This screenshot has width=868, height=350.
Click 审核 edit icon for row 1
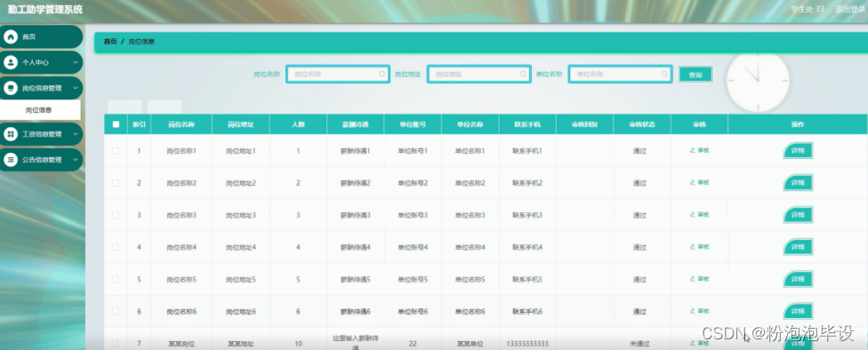click(693, 150)
